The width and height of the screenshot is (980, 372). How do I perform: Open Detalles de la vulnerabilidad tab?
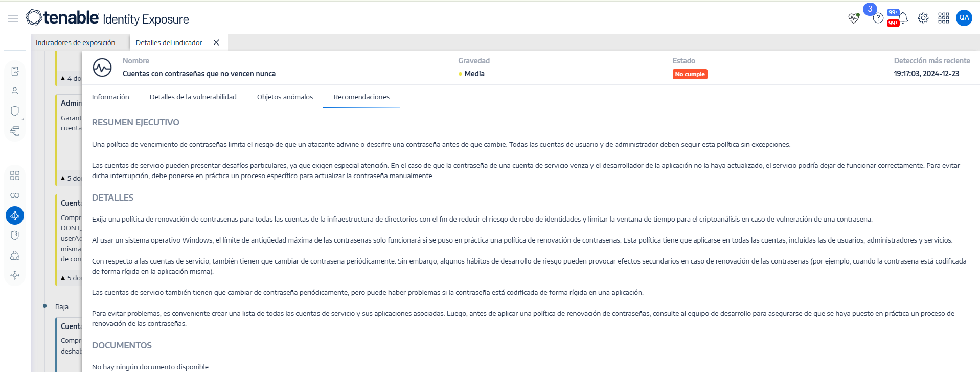coord(193,97)
